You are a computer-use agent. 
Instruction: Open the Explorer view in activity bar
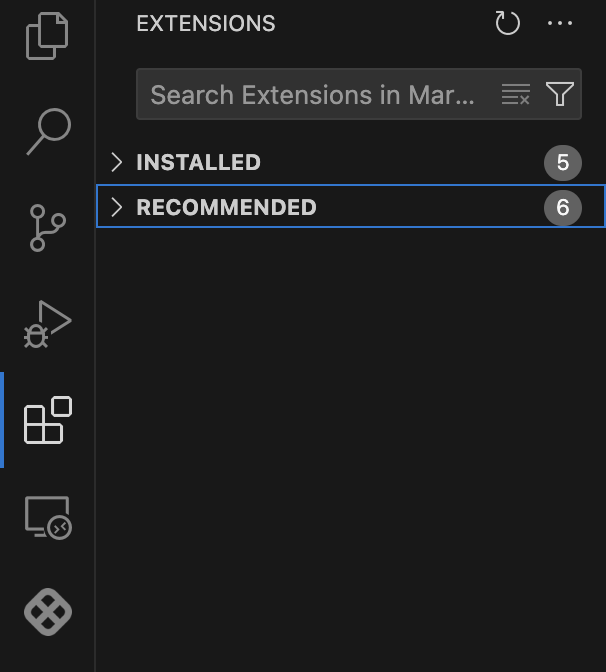(47, 35)
